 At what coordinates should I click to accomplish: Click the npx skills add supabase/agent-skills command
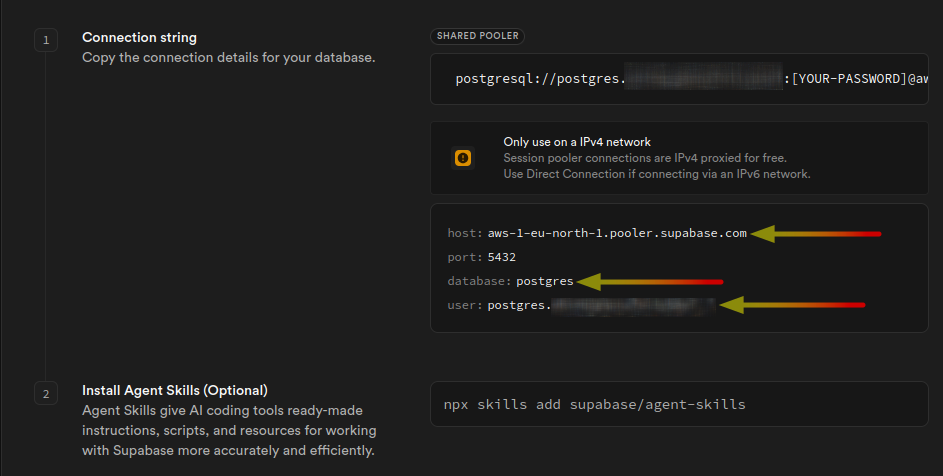tap(594, 404)
